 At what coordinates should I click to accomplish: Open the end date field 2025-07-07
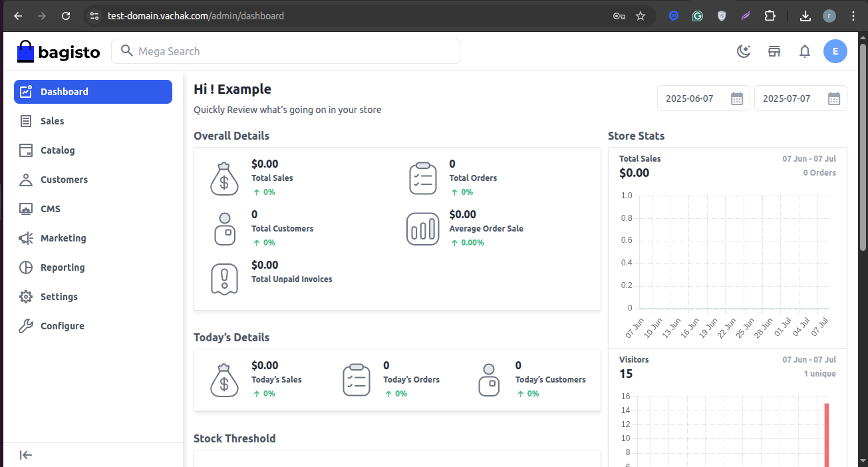click(x=801, y=98)
